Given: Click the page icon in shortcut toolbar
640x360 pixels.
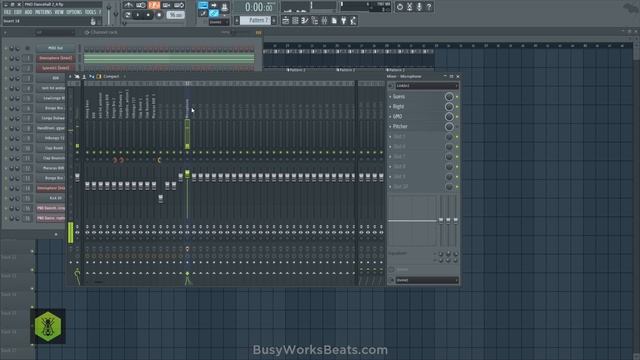Looking at the screenshot, I should [333, 20].
